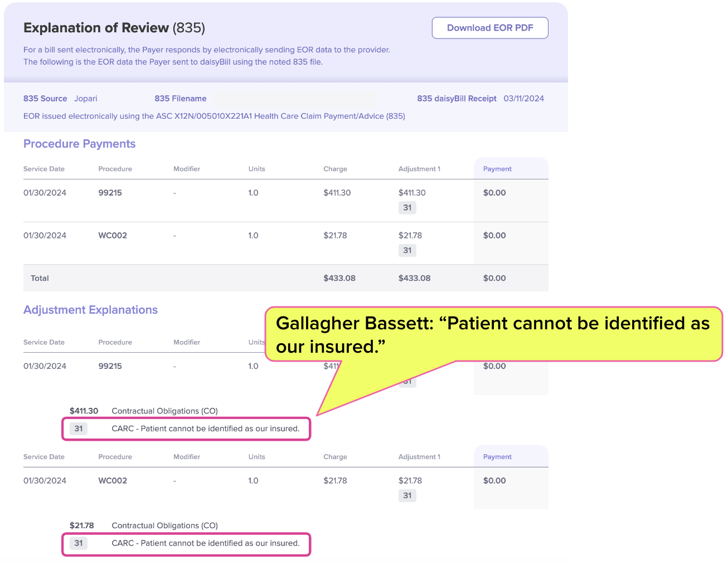Click "Payment" header in Procedure Payments table
The height and width of the screenshot is (565, 728).
click(x=497, y=169)
